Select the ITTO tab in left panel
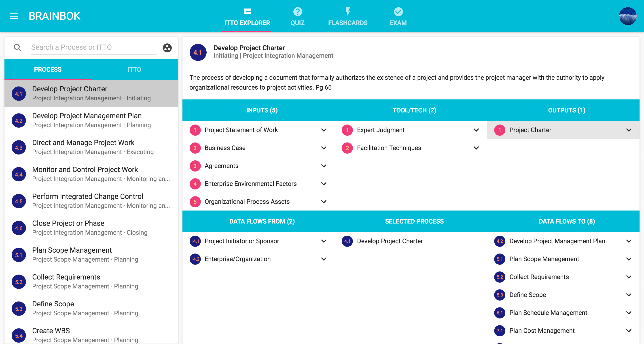This screenshot has width=644, height=344. pos(135,69)
